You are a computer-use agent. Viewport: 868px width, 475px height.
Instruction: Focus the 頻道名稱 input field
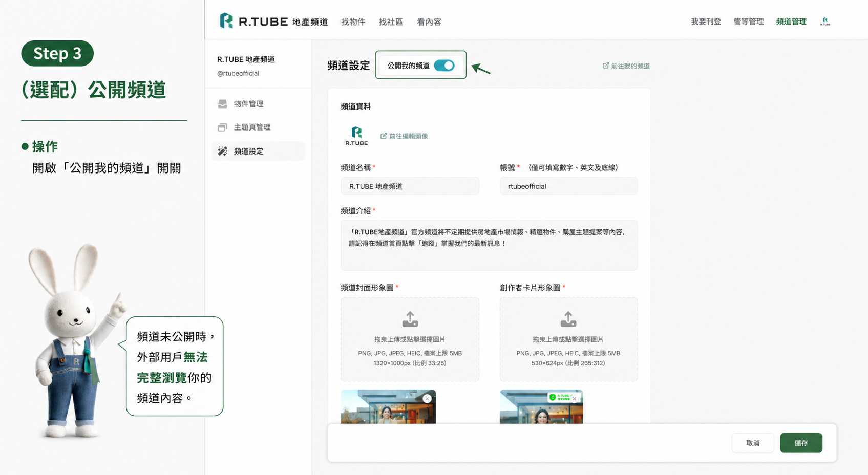(410, 186)
